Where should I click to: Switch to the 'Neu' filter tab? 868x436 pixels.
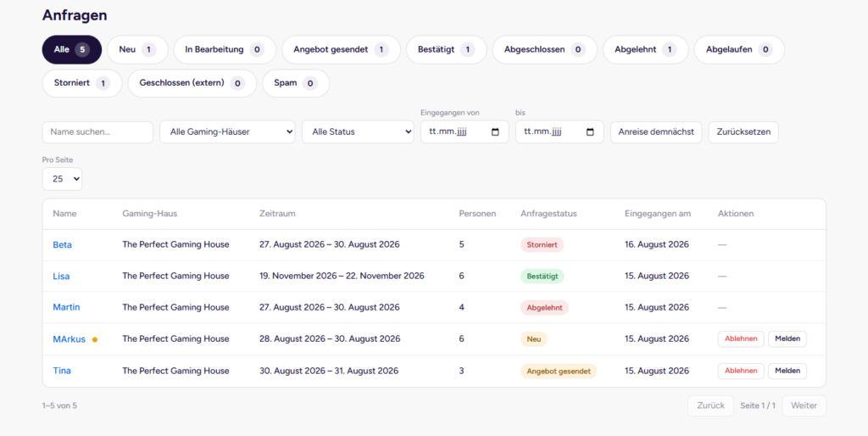coord(137,50)
